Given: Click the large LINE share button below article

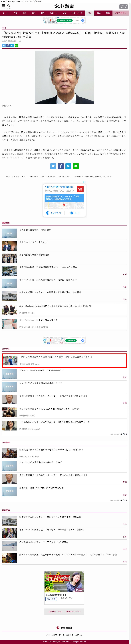Looking at the screenshot, I should pos(76,166).
